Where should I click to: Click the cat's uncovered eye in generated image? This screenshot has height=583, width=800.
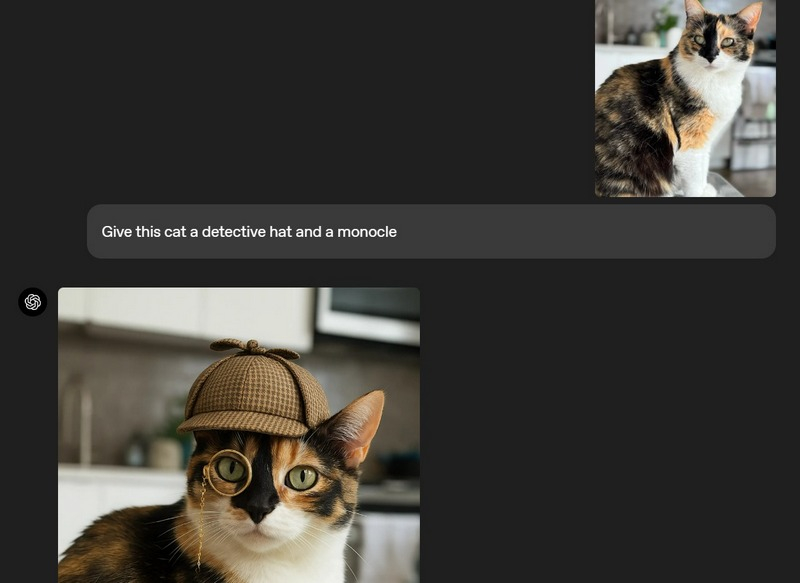tap(301, 478)
